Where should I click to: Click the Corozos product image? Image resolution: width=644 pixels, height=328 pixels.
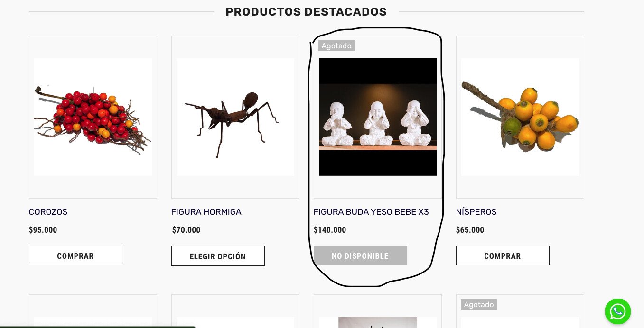(93, 117)
